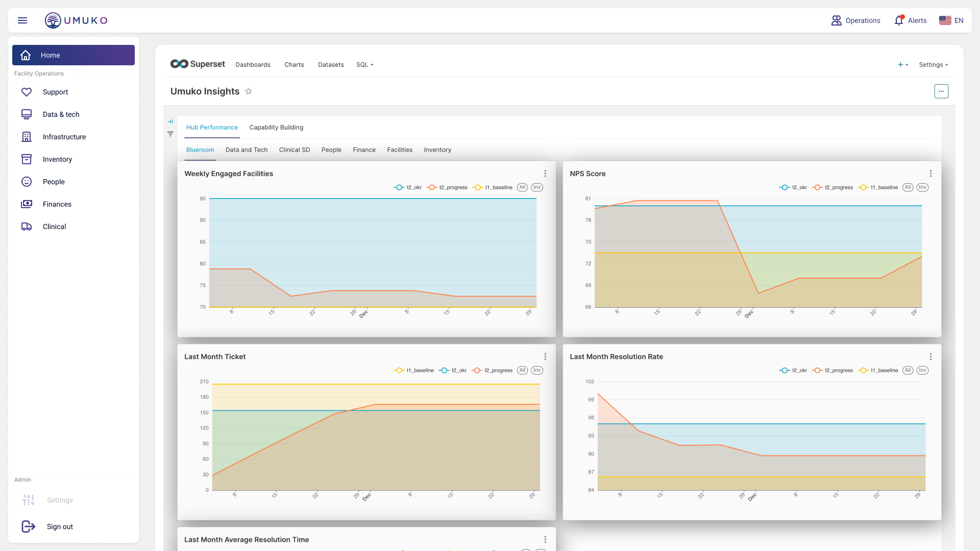The height and width of the screenshot is (551, 980).
Task: Open the Dashboards link in Superset
Action: pyautogui.click(x=253, y=65)
